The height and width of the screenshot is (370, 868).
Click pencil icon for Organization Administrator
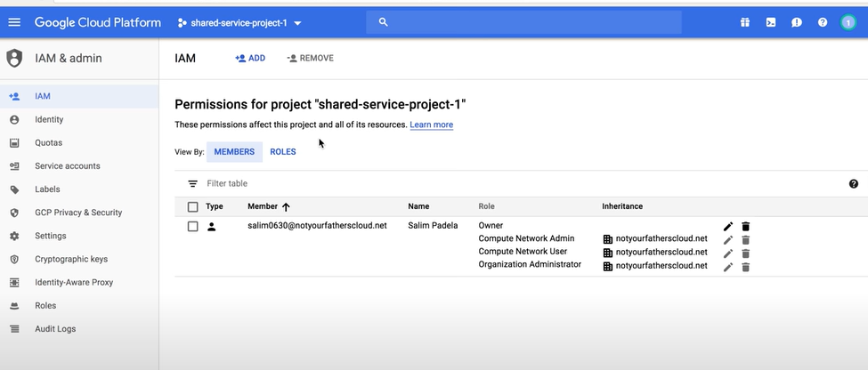pos(728,267)
